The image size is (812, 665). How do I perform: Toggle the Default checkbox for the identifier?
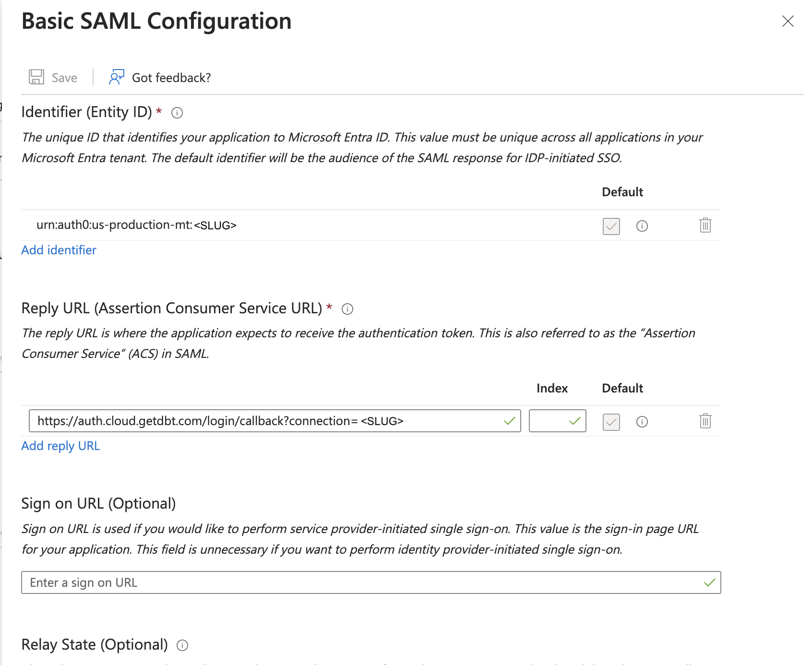tap(610, 226)
